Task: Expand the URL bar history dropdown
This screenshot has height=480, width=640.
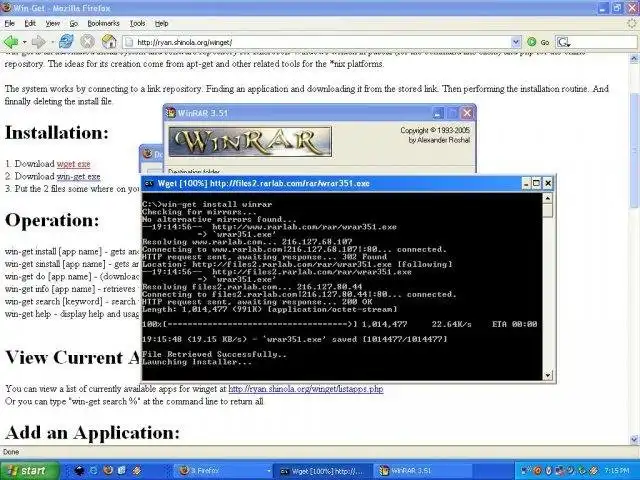Action: click(x=516, y=42)
